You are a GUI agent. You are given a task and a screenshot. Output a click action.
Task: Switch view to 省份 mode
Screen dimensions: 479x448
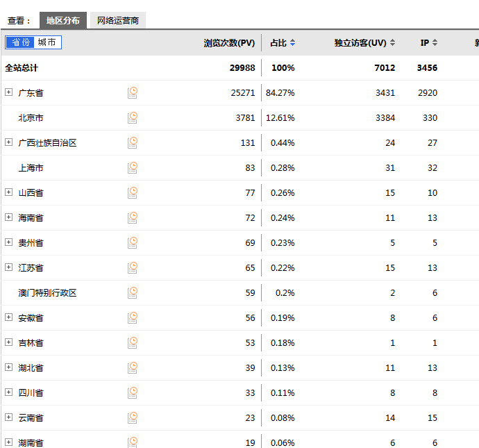coord(20,43)
